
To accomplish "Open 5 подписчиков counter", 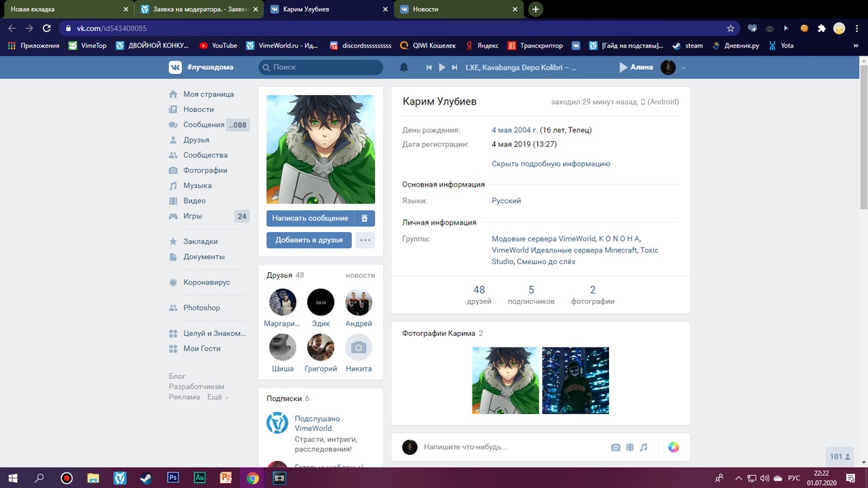I will tap(531, 295).
